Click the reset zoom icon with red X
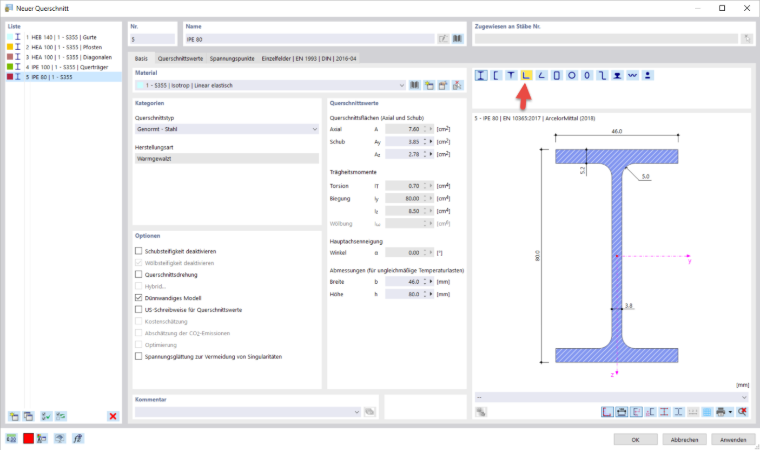 point(742,412)
